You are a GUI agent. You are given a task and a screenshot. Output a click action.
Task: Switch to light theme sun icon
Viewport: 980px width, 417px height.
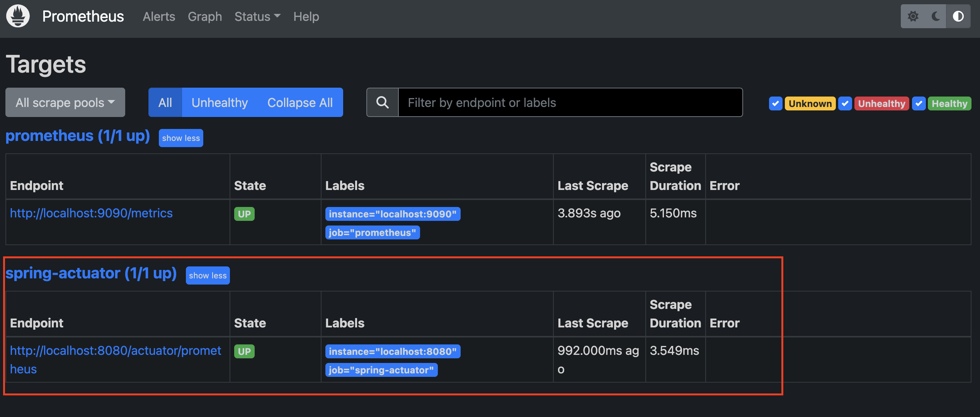(x=913, y=16)
